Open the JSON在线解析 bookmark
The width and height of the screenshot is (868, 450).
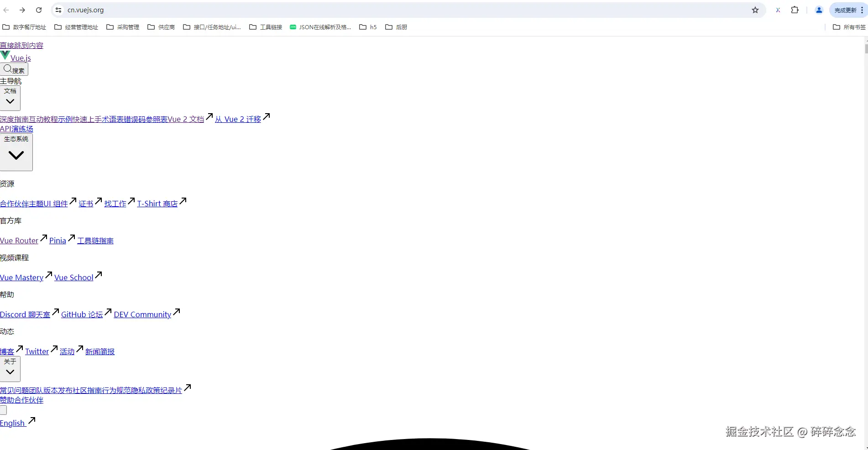coord(320,27)
